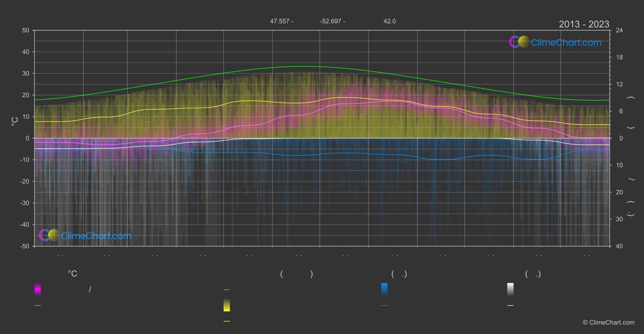The width and height of the screenshot is (644, 334).
Task: Toggle the magenta mean temperature line legend marker
Action: click(38, 306)
